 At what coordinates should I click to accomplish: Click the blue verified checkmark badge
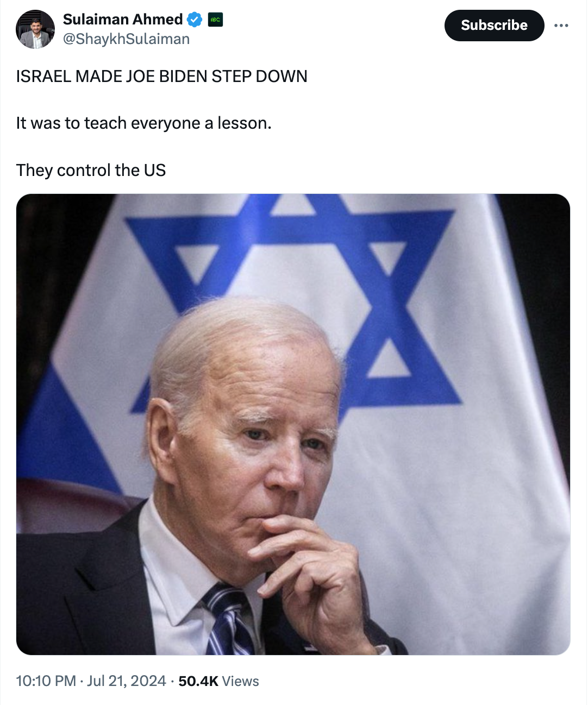pos(195,20)
